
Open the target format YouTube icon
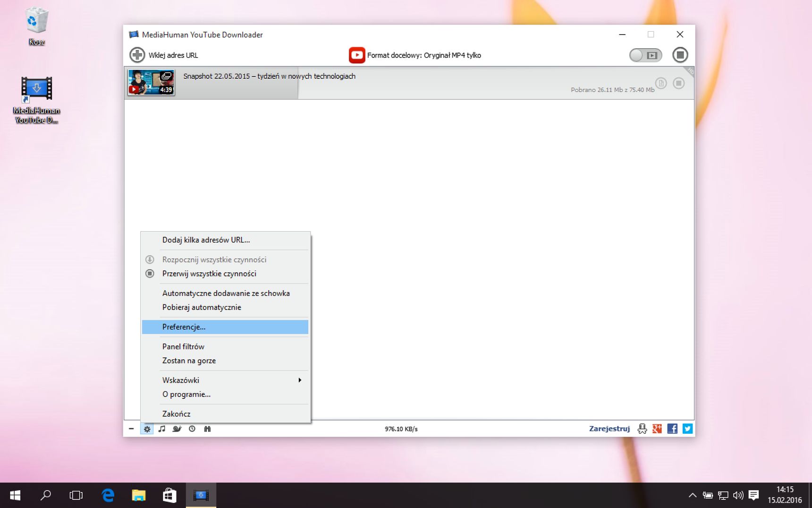coord(357,55)
